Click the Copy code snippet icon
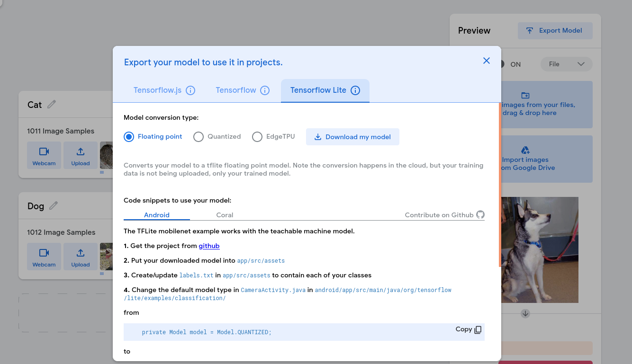Image resolution: width=632 pixels, height=364 pixels. pos(478,329)
